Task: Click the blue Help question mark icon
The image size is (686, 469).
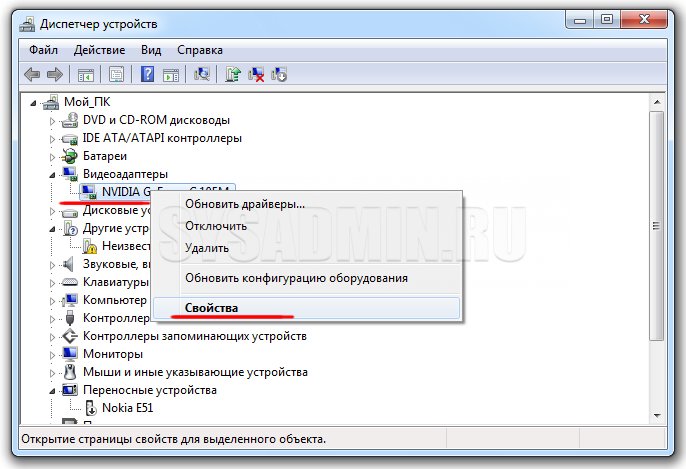Action: click(147, 74)
